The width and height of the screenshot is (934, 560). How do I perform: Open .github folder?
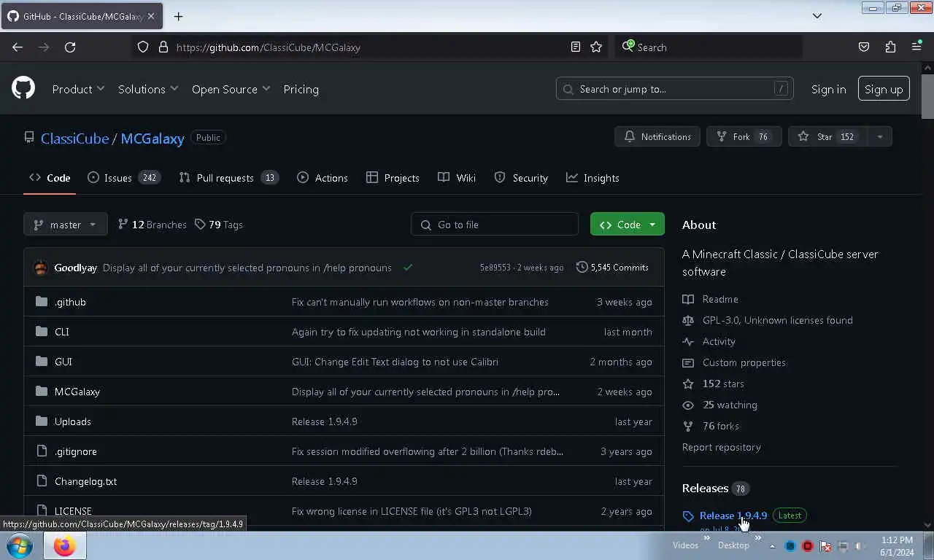70,302
